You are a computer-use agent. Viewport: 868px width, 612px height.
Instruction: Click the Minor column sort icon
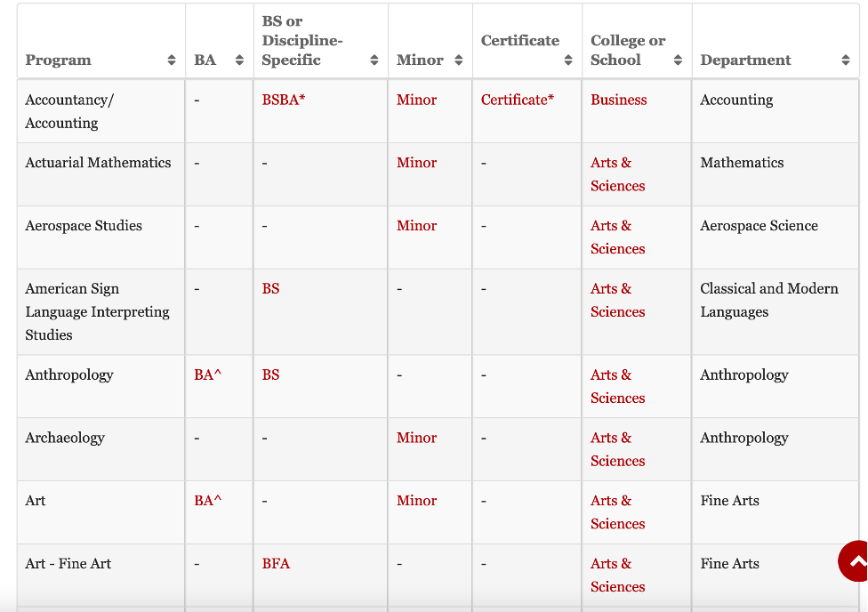coord(458,60)
